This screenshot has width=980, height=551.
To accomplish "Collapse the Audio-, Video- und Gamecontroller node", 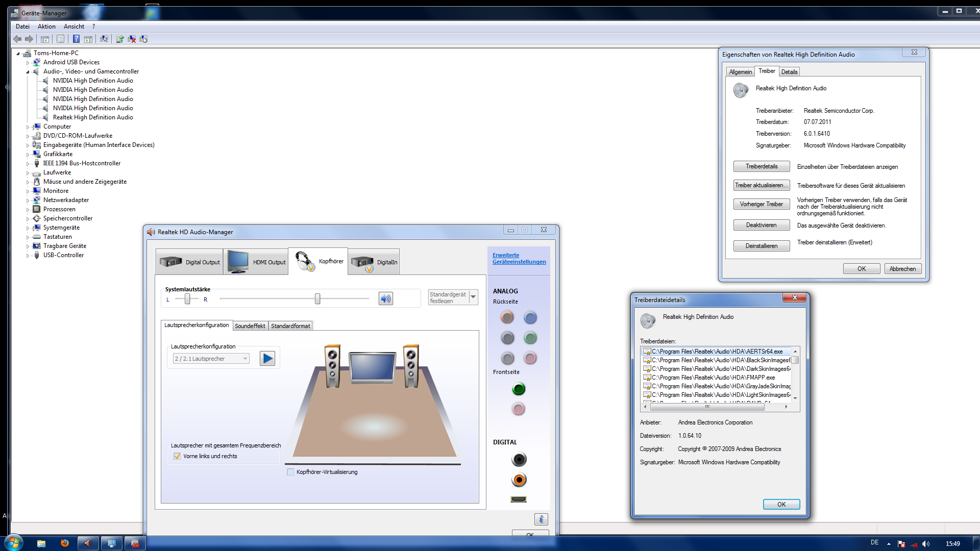I will pos(28,72).
